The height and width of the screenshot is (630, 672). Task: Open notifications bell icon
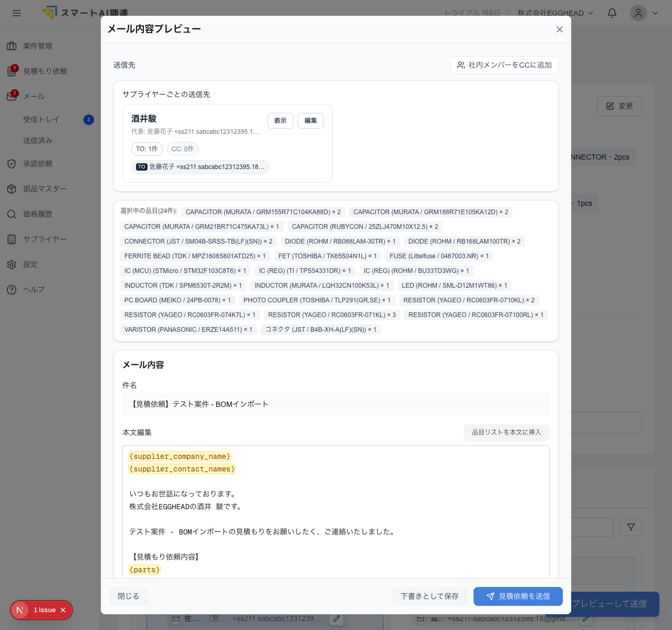pyautogui.click(x=612, y=13)
